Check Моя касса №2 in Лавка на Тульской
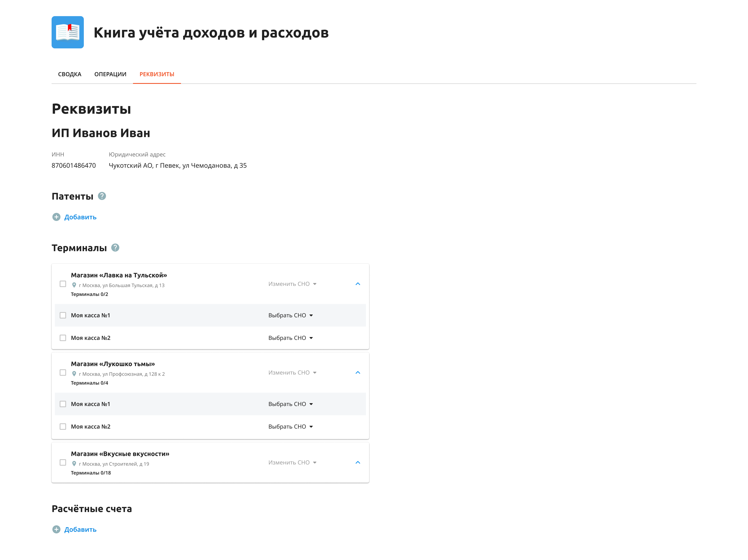This screenshot has height=560, width=748. tap(63, 338)
